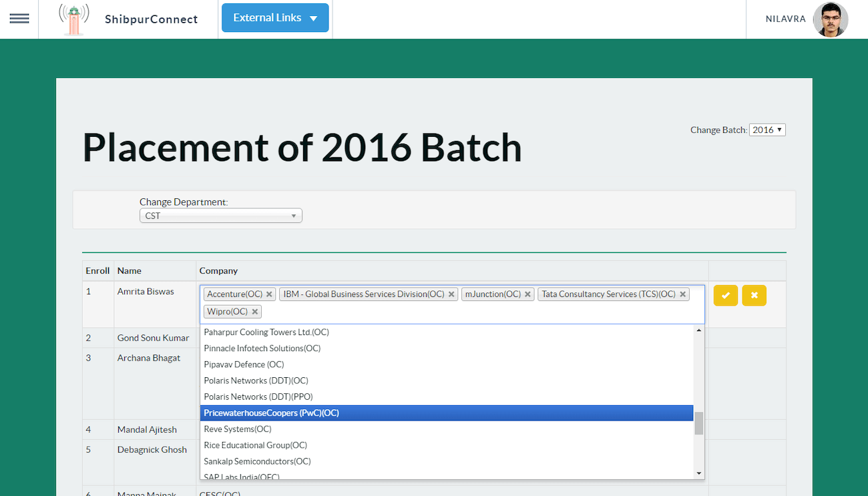This screenshot has height=496, width=868.
Task: Confirm changes with the yellow checkmark button
Action: [726, 296]
